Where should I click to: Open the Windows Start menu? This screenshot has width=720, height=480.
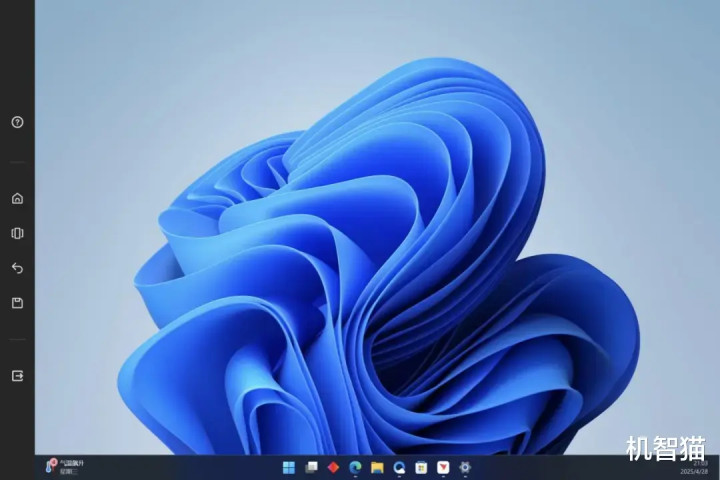pos(289,468)
